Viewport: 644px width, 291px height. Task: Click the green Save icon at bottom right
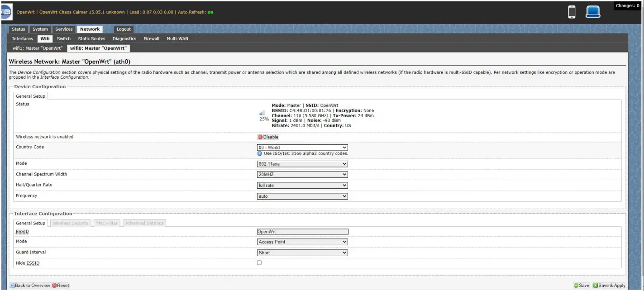(576, 285)
